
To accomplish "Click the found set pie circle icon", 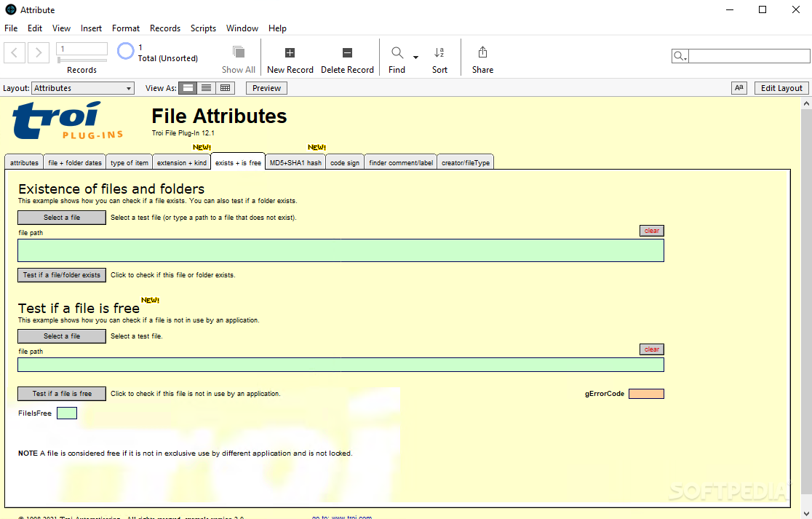I will pos(125,51).
